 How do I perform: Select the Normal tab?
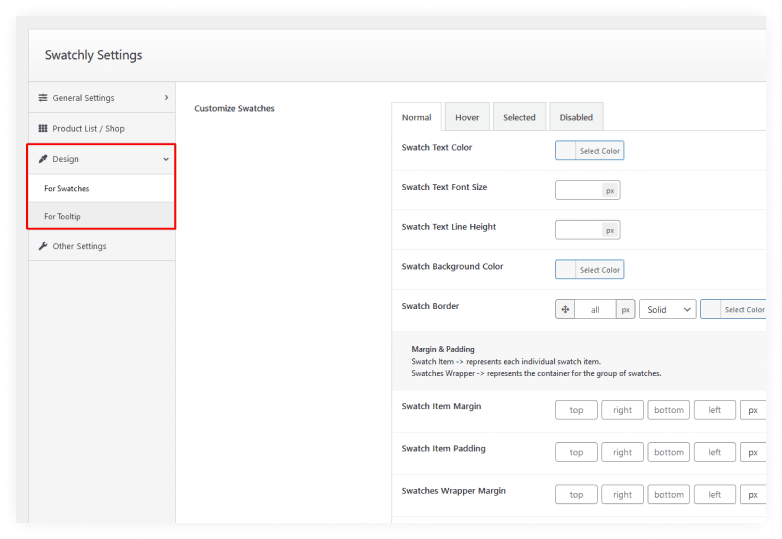pos(416,118)
